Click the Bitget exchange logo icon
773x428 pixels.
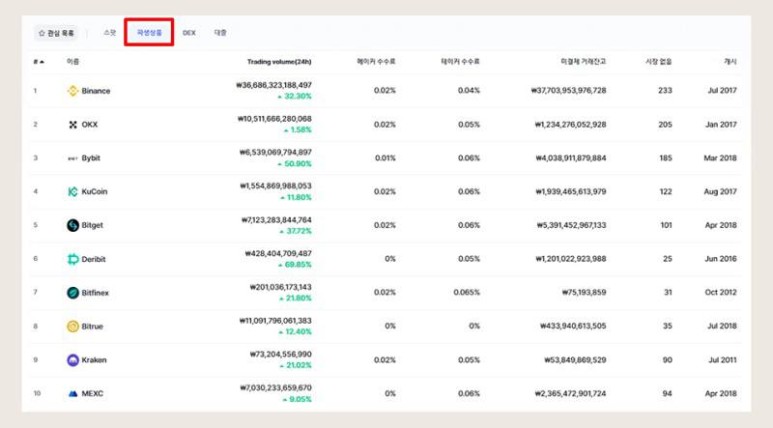click(x=73, y=225)
